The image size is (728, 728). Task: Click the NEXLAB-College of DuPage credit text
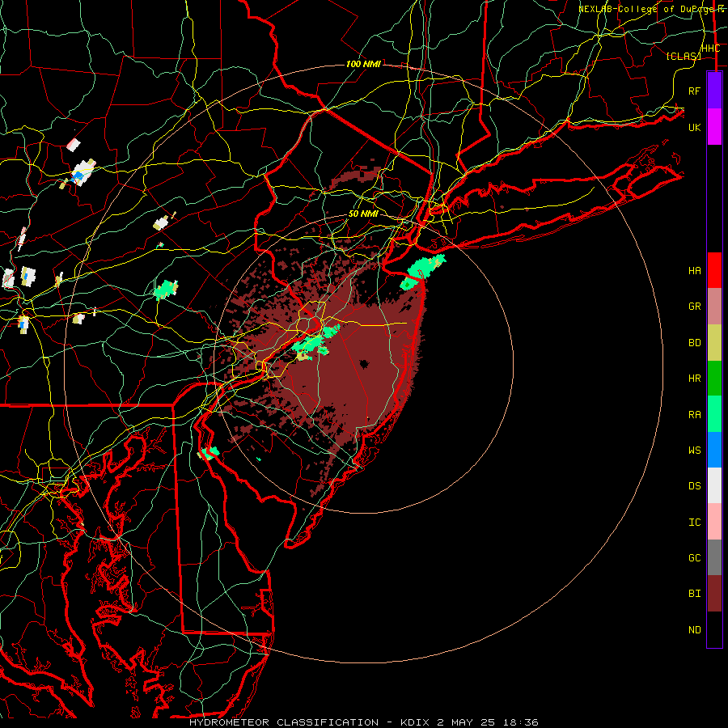(651, 9)
